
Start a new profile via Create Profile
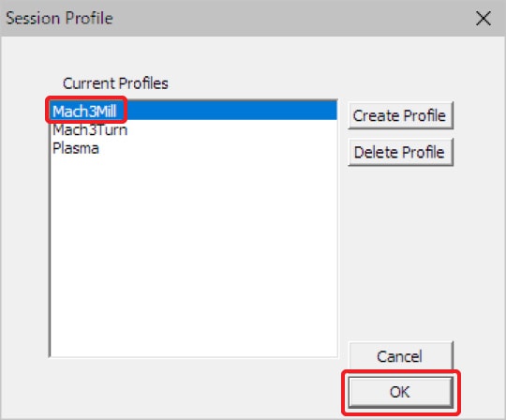(400, 115)
